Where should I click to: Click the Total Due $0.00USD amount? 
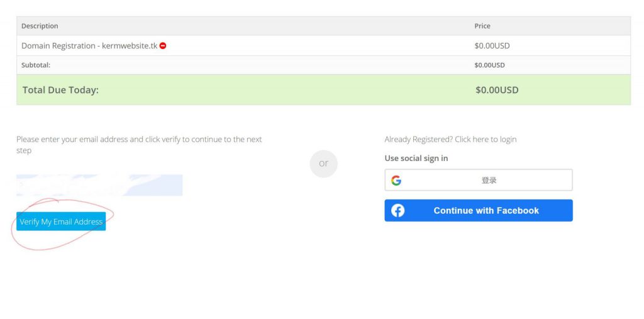click(x=497, y=90)
